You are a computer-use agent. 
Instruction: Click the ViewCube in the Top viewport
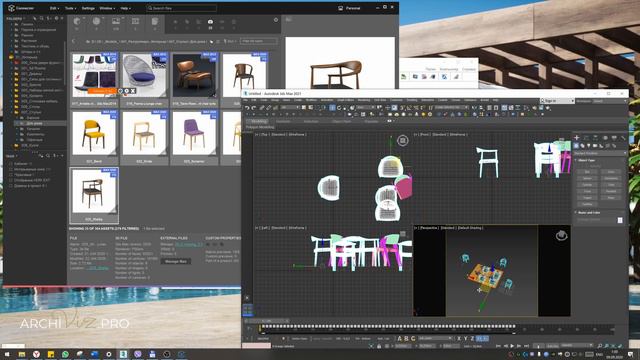pos(402,141)
